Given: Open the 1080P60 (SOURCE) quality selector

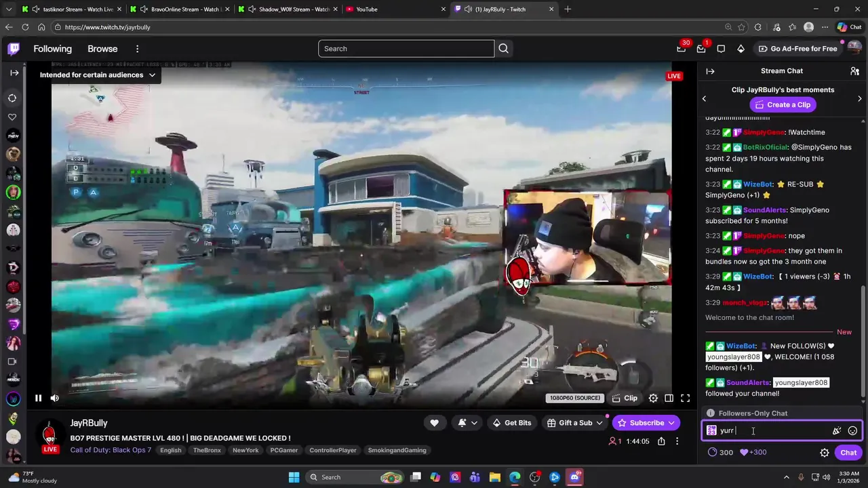Looking at the screenshot, I should 575,399.
